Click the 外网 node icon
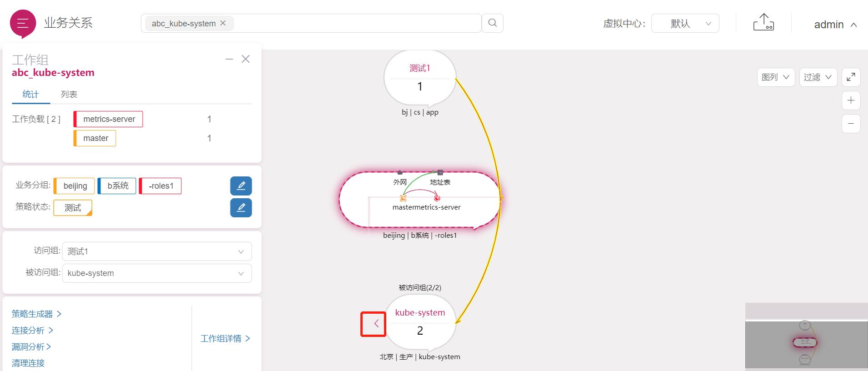 400,173
